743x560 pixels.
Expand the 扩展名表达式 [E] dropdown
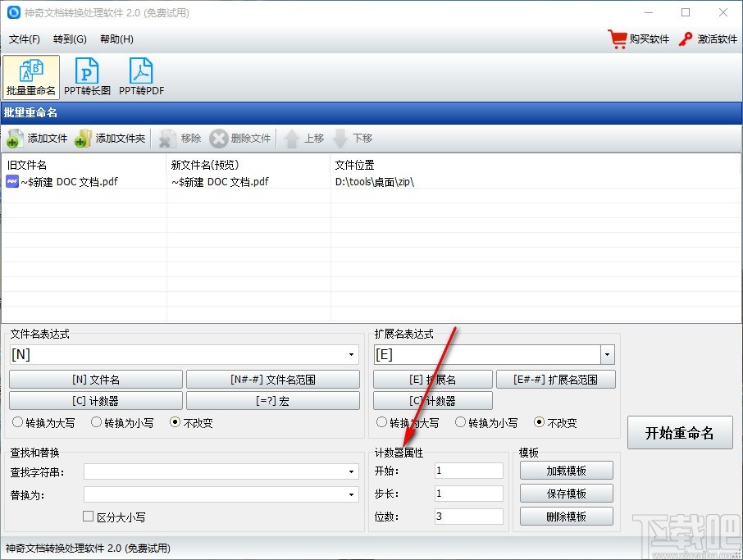pyautogui.click(x=607, y=354)
